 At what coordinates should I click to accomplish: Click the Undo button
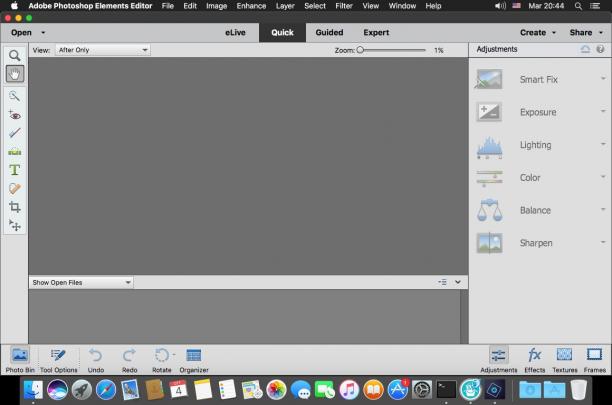point(96,360)
